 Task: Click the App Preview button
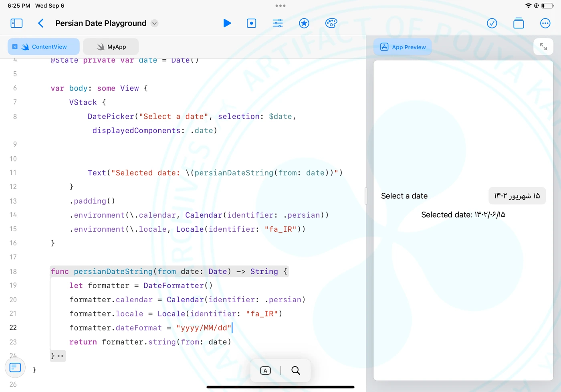403,47
